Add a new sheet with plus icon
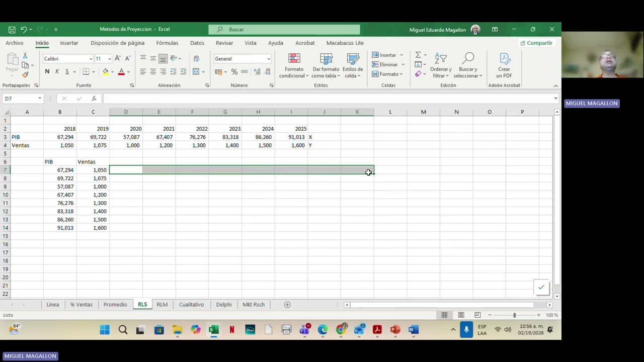This screenshot has width=644, height=362. [287, 305]
